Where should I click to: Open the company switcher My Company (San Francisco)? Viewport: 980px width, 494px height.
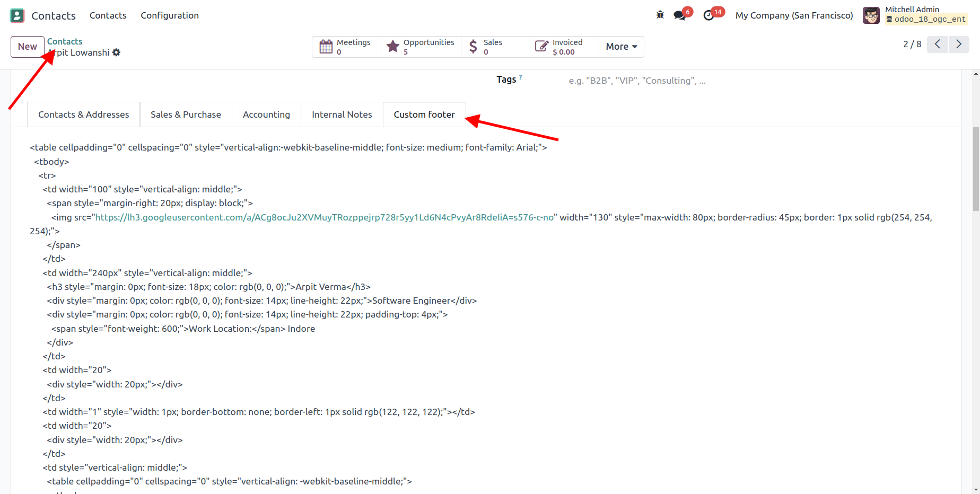click(794, 15)
